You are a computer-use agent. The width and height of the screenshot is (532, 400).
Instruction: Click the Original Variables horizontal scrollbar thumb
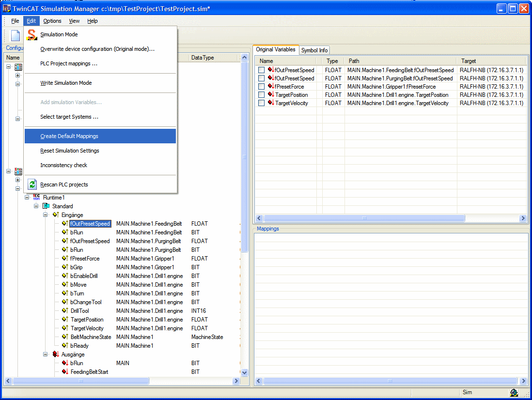click(364, 218)
